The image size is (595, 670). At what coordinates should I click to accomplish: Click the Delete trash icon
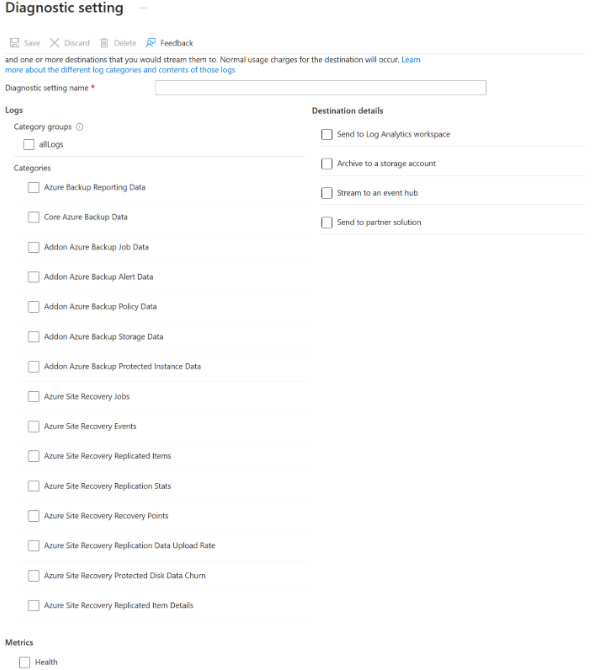pos(104,43)
